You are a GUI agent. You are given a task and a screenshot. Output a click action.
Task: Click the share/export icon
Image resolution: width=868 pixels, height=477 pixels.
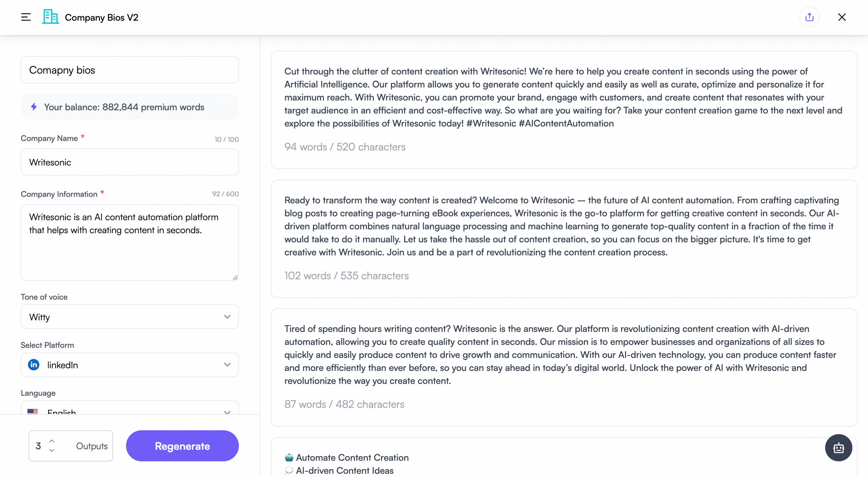(x=809, y=17)
